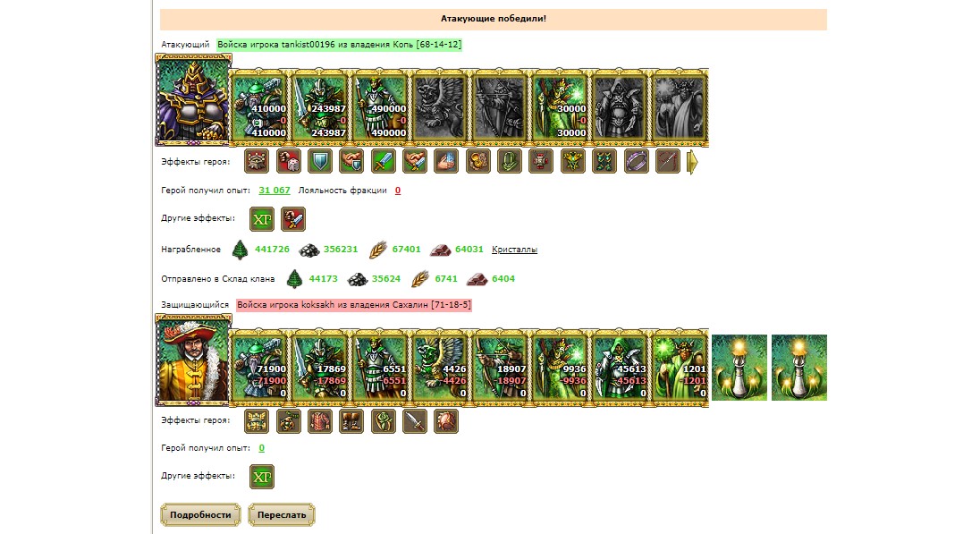The height and width of the screenshot is (534, 980).
Task: Click the 31 067 experience link
Action: coord(275,191)
